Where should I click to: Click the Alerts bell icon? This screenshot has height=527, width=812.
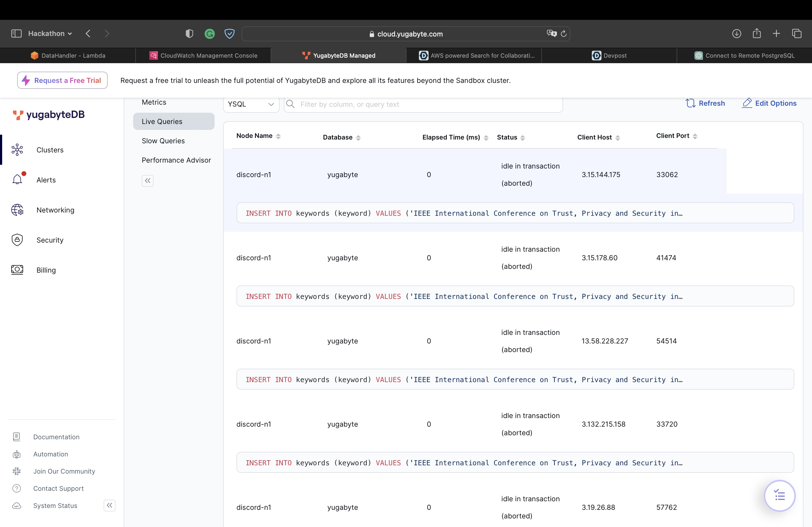point(17,180)
